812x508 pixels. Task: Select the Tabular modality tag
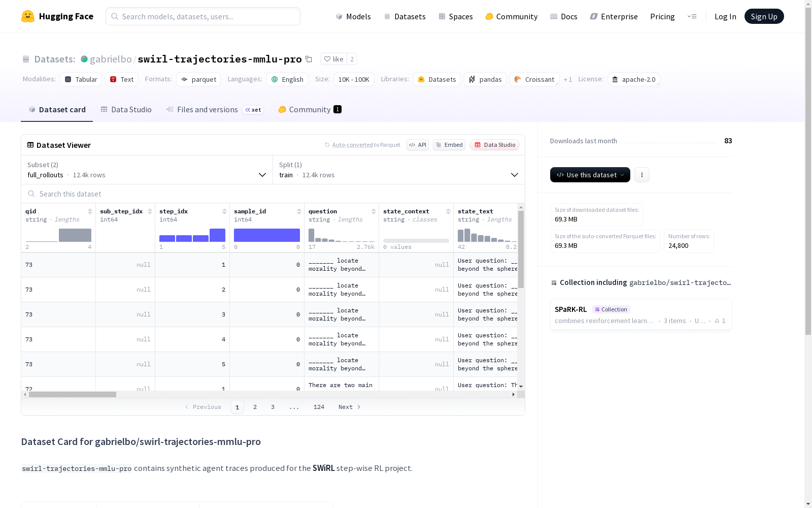(81, 79)
